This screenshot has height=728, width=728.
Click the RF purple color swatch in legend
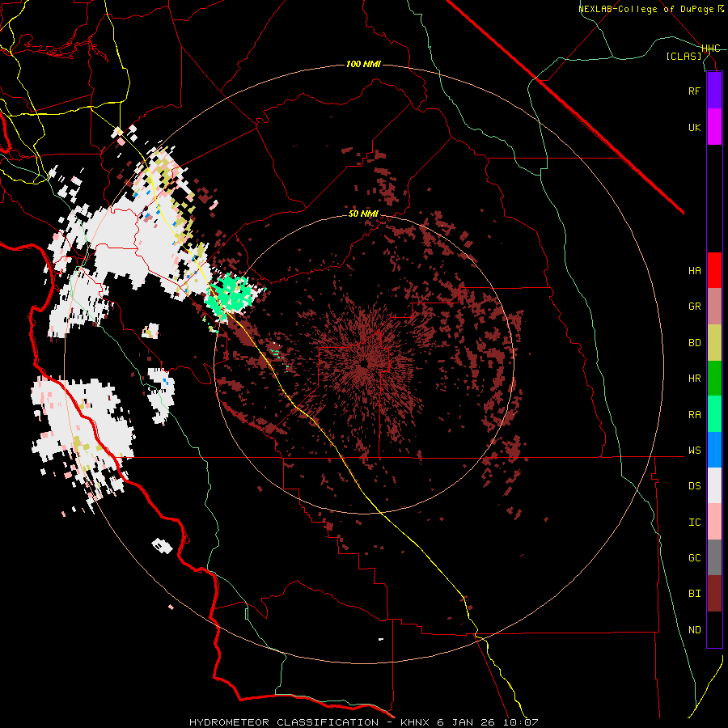714,91
